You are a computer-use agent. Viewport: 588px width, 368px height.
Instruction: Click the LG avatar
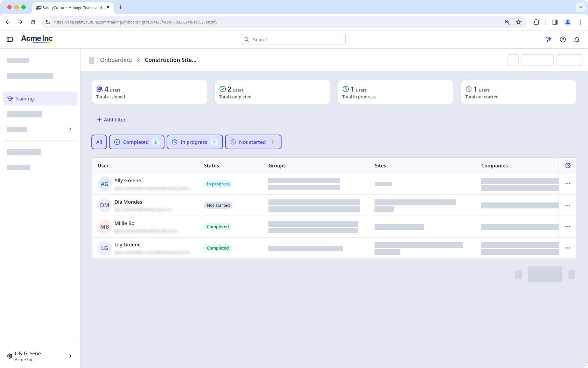pos(105,248)
